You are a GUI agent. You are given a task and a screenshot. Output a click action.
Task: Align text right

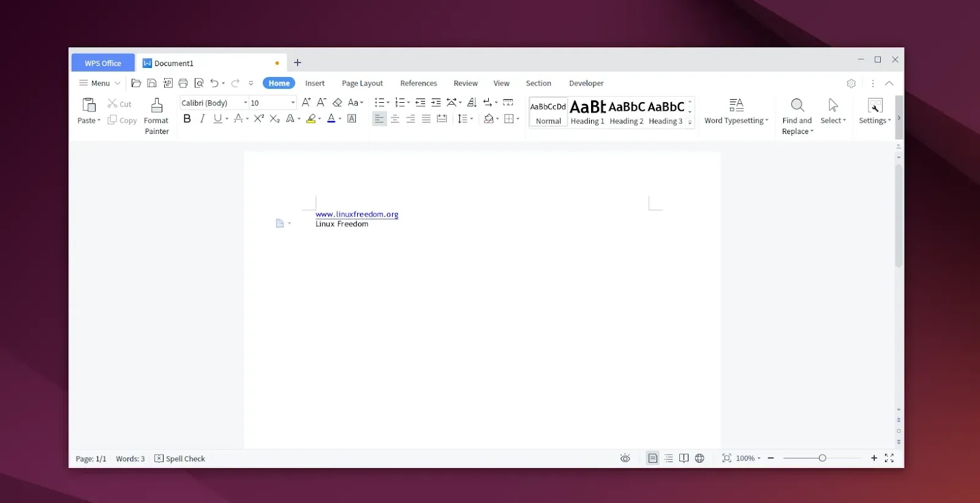tap(411, 119)
